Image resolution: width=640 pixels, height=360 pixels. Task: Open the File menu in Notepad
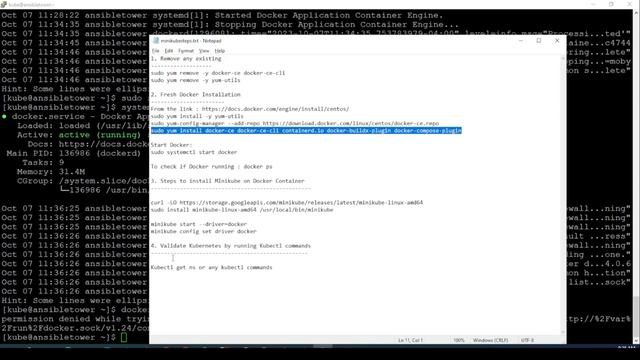click(156, 51)
